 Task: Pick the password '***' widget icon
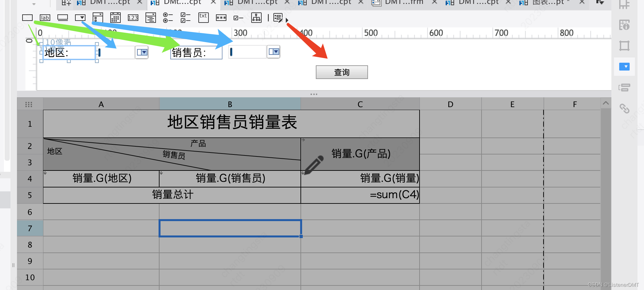pyautogui.click(x=221, y=18)
